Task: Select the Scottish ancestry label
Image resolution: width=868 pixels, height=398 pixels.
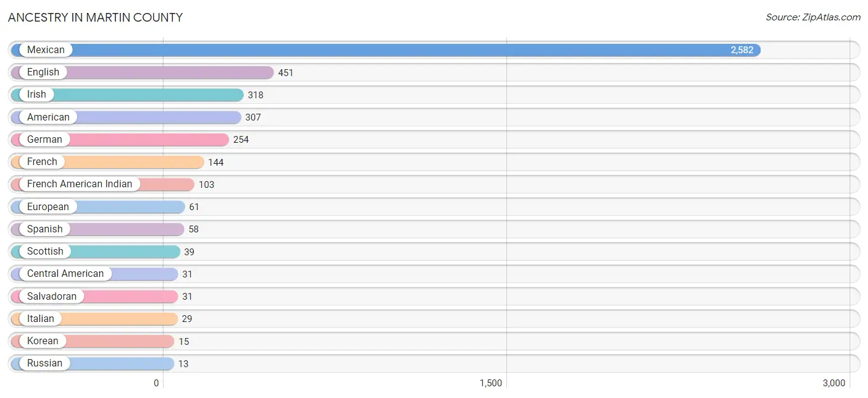Action: (x=45, y=252)
